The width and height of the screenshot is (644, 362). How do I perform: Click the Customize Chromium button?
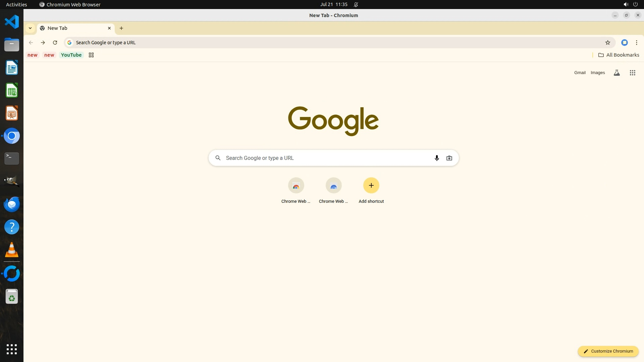(x=608, y=351)
